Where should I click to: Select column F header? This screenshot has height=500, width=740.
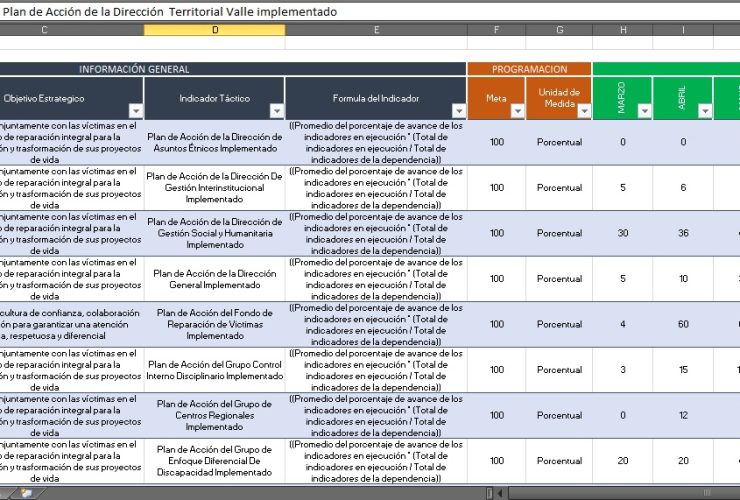click(x=496, y=30)
